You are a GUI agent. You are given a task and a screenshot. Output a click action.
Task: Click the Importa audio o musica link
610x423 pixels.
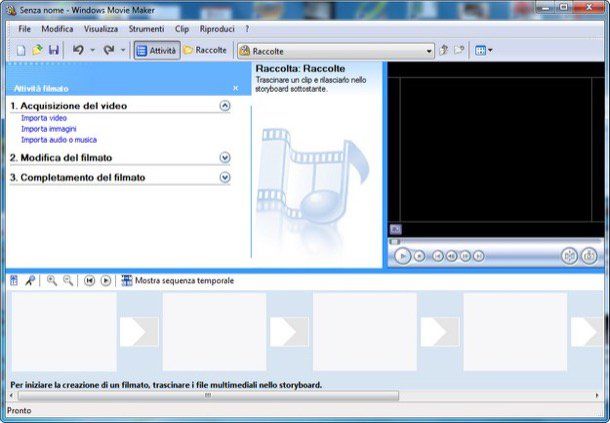tap(59, 140)
